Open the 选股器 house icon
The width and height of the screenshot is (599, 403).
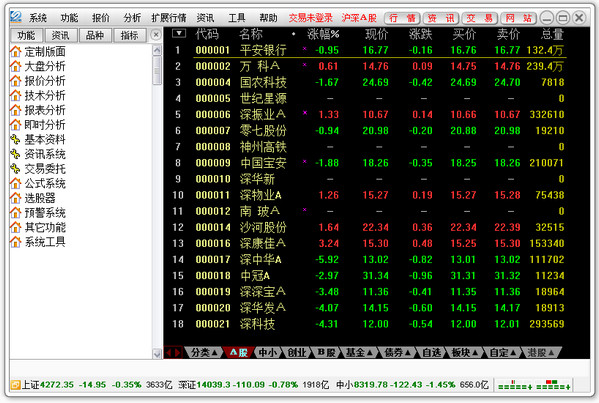[16, 198]
